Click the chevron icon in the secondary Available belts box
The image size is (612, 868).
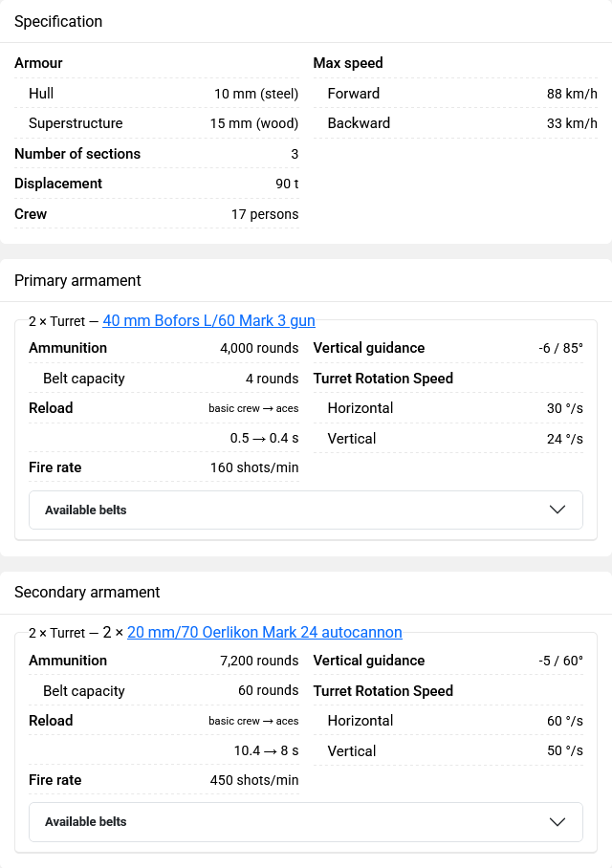(557, 822)
